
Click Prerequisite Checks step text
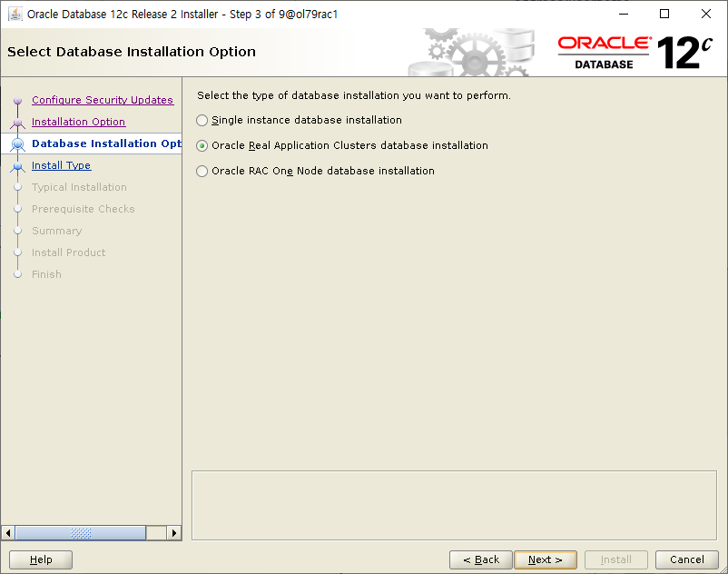tap(84, 209)
